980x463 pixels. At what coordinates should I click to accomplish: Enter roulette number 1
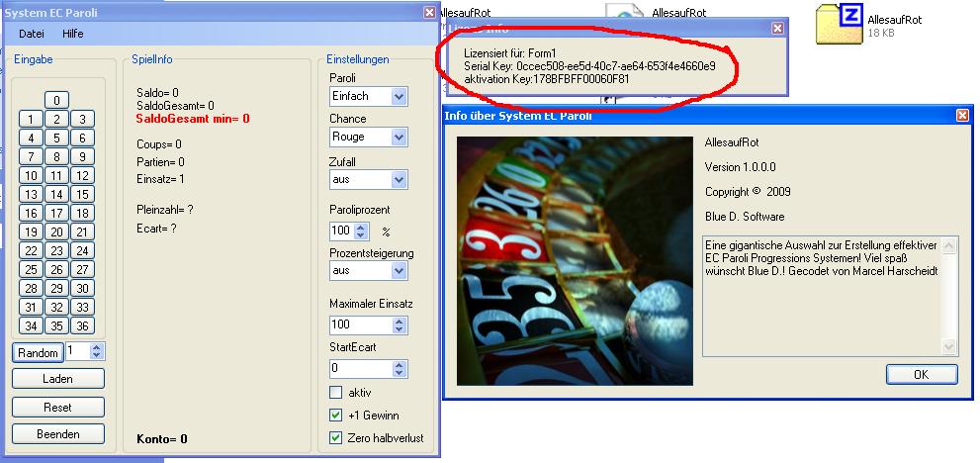coord(32,120)
